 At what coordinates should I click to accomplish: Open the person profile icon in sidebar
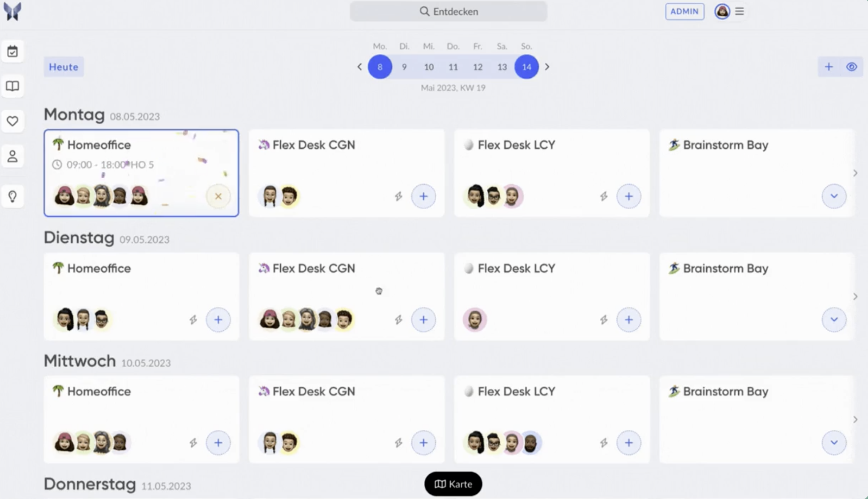12,156
